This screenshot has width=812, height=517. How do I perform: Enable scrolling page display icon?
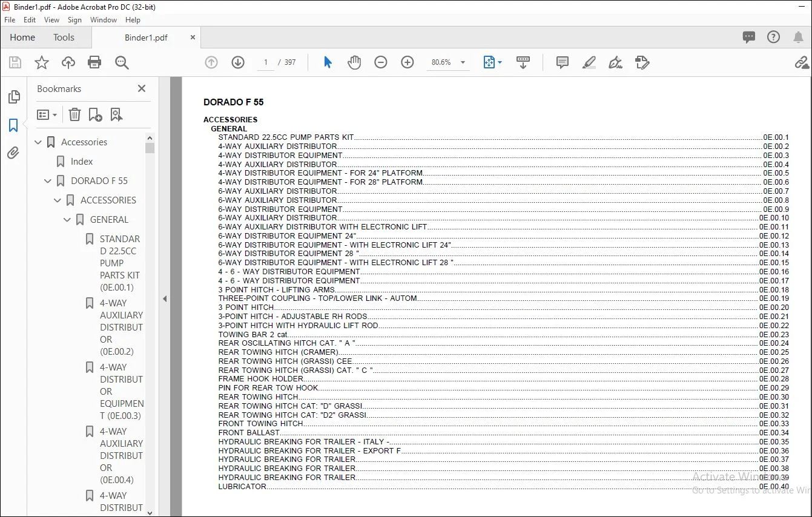click(x=523, y=62)
